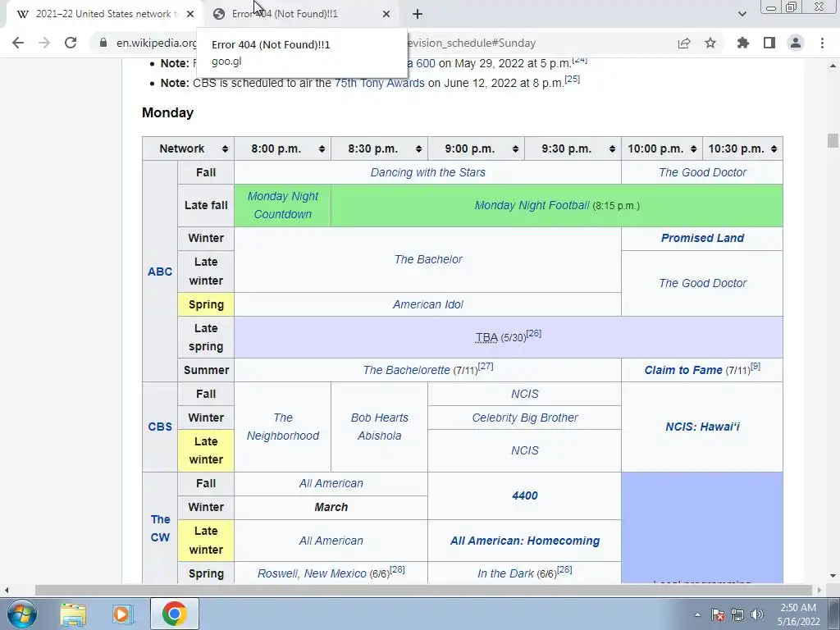The width and height of the screenshot is (840, 630).
Task: Sort table by 10:00 p.m. column
Action: (693, 149)
